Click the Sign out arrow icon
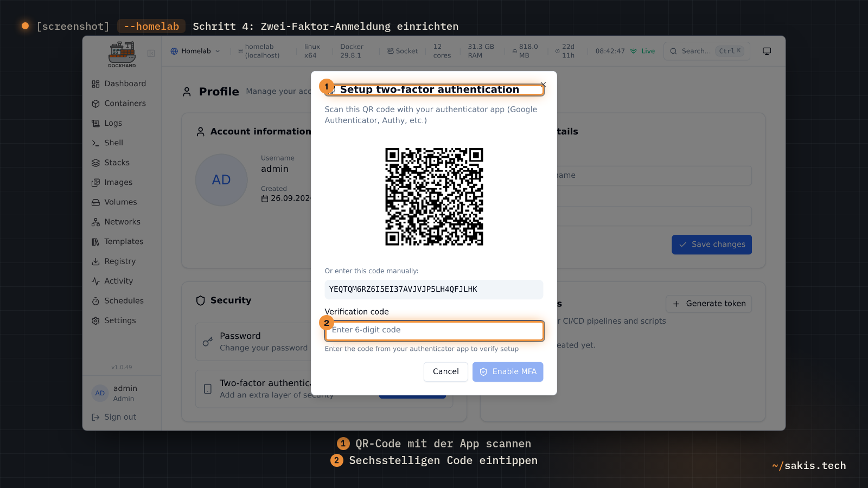 [x=95, y=417]
